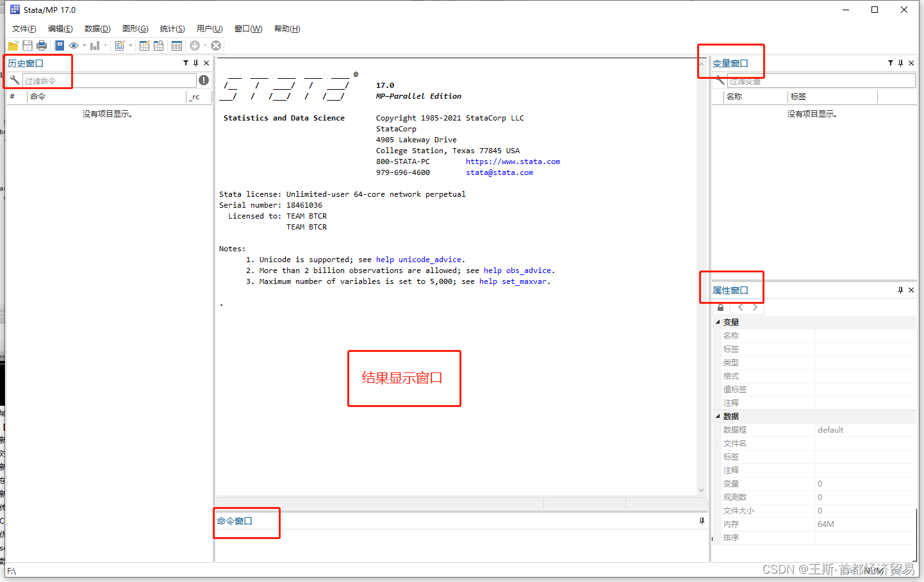The image size is (924, 582).
Task: Click the Properties next variable arrow
Action: 755,307
